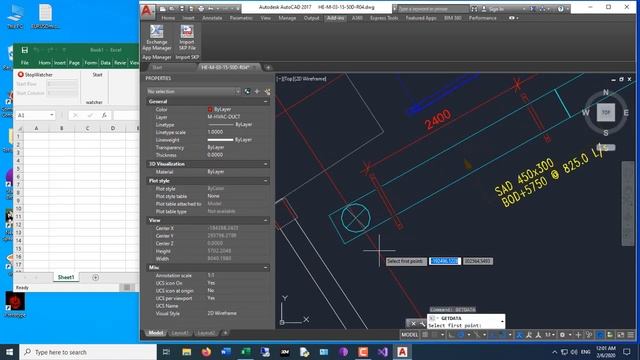640x360 pixels.
Task: Click the StopWatcher icon in Excel ribbon
Action: (x=20, y=75)
